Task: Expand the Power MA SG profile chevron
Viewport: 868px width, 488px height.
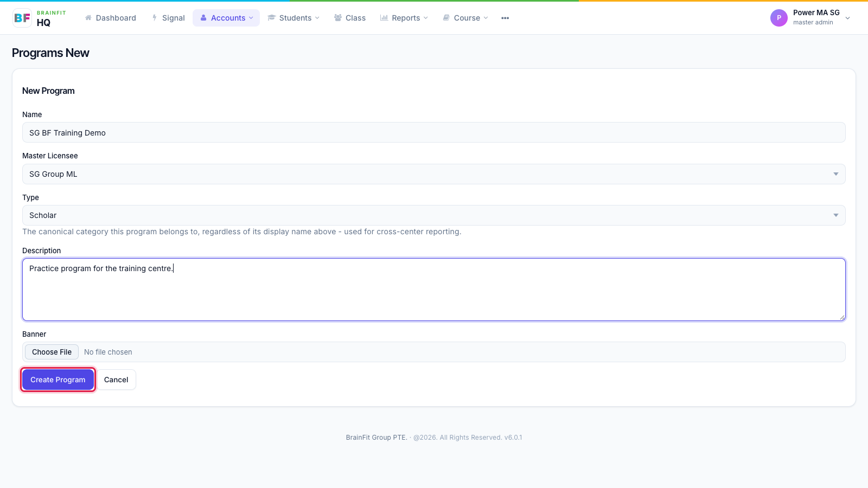Action: (x=848, y=18)
